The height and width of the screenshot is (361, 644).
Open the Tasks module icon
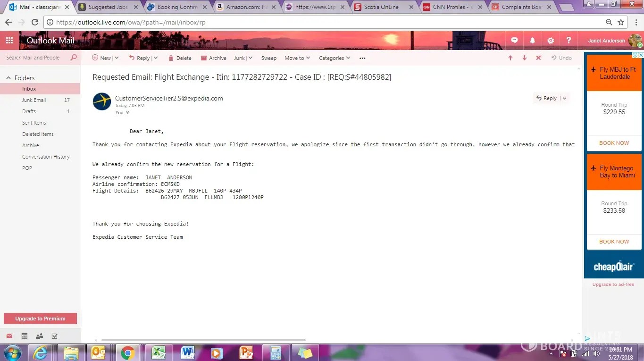click(54, 336)
